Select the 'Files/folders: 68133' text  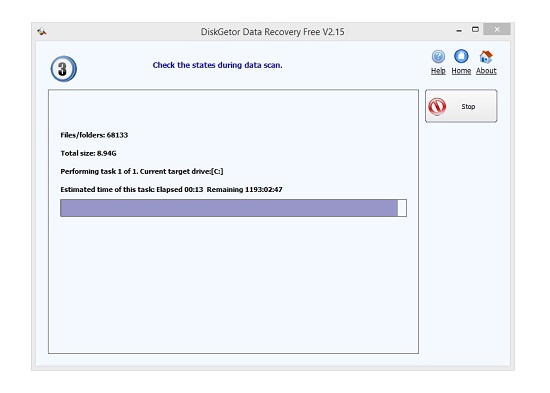(94, 135)
